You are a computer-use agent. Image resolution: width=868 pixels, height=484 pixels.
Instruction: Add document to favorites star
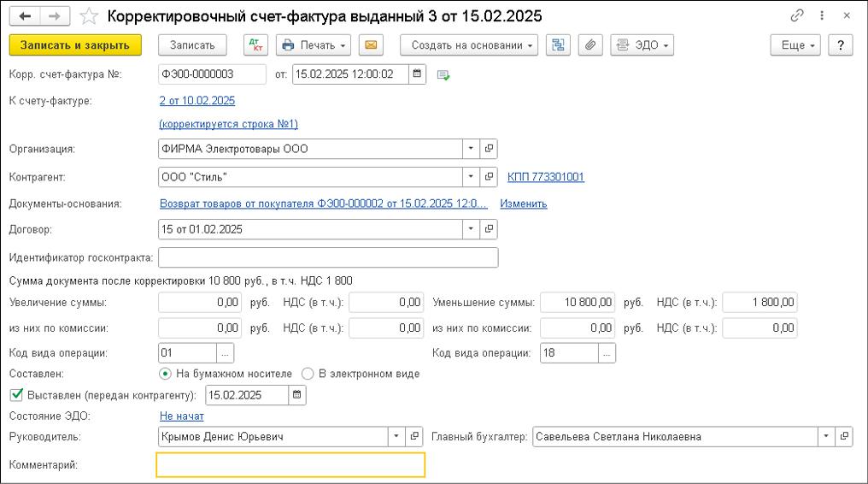pos(88,16)
